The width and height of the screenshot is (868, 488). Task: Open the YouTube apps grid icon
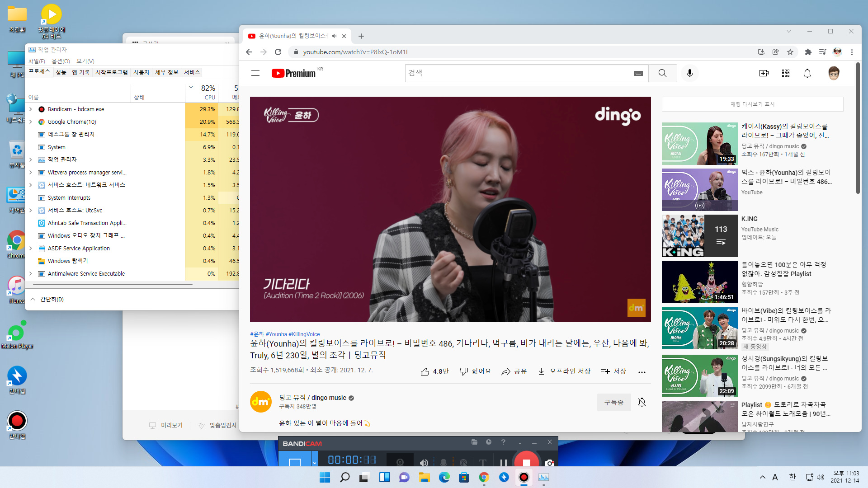tap(785, 73)
